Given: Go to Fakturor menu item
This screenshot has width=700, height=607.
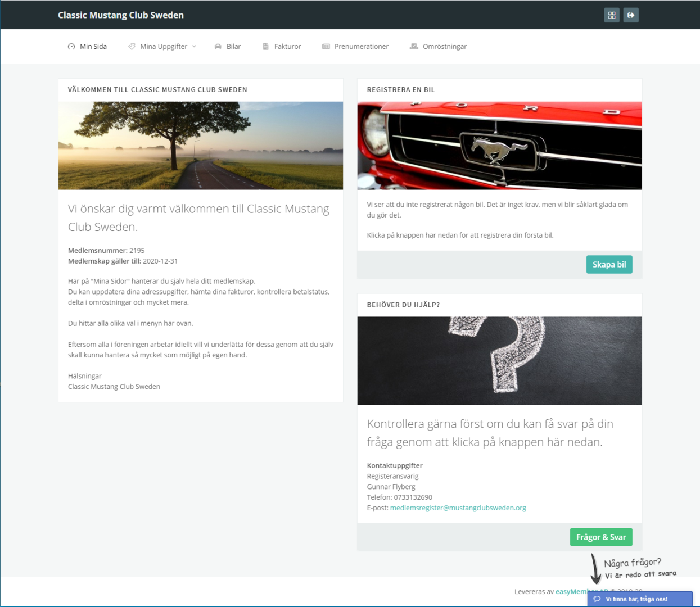Looking at the screenshot, I should [x=282, y=47].
